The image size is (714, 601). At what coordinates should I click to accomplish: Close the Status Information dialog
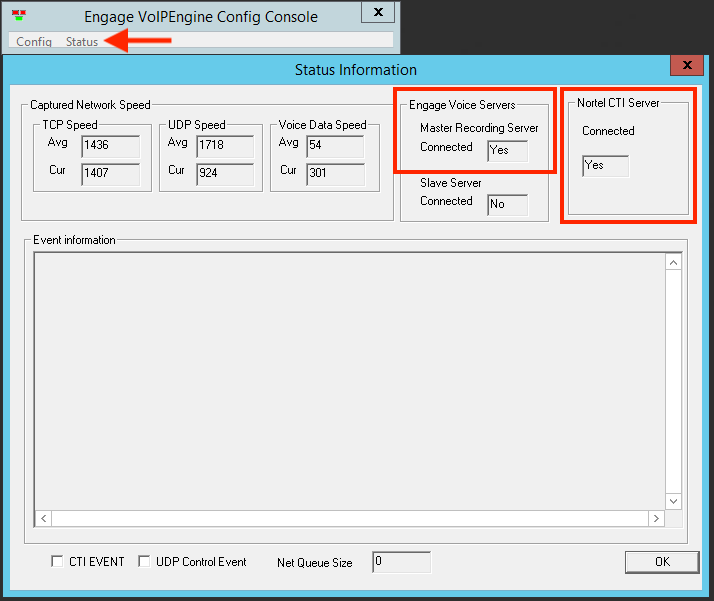[687, 65]
